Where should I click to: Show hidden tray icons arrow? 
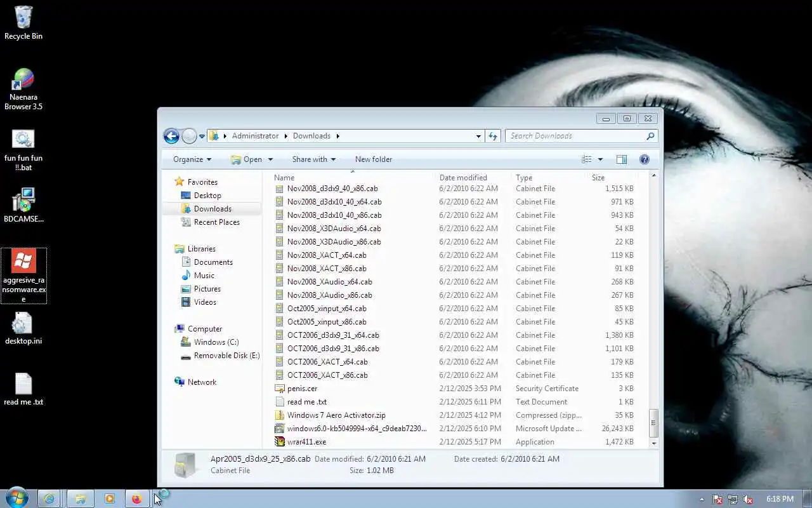702,499
